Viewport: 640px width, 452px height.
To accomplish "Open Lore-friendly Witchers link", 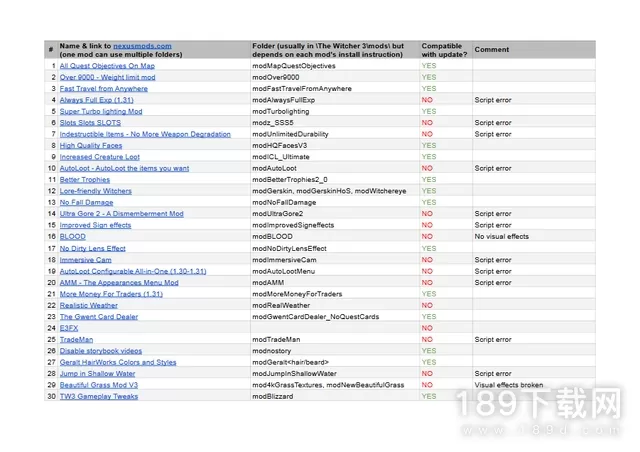I will (x=96, y=191).
